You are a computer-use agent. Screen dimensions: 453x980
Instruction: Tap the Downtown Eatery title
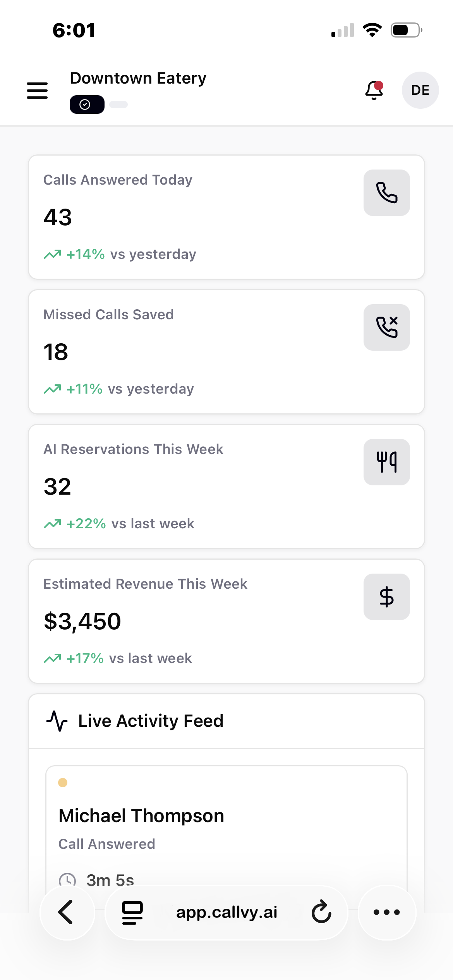click(138, 78)
